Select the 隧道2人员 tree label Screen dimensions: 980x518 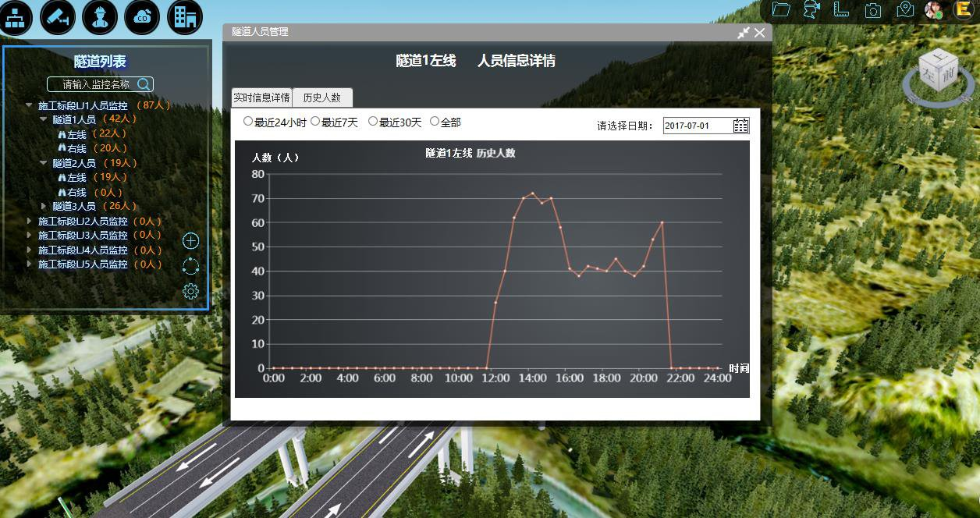74,163
